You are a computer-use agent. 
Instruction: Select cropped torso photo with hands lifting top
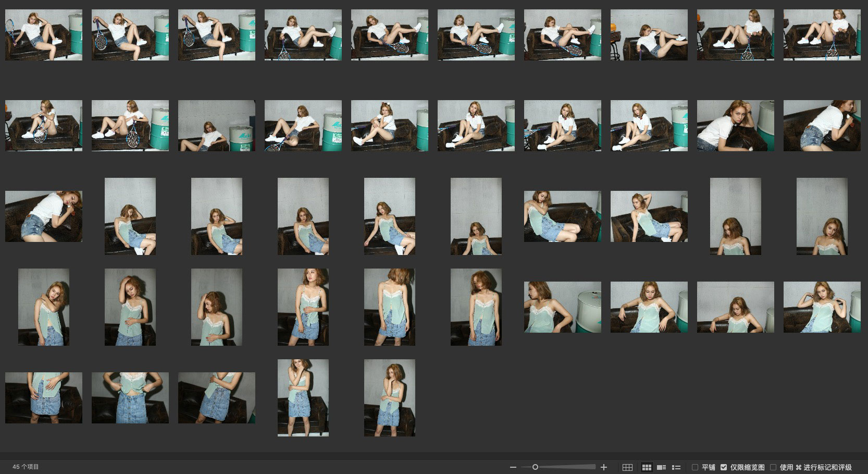coord(130,397)
